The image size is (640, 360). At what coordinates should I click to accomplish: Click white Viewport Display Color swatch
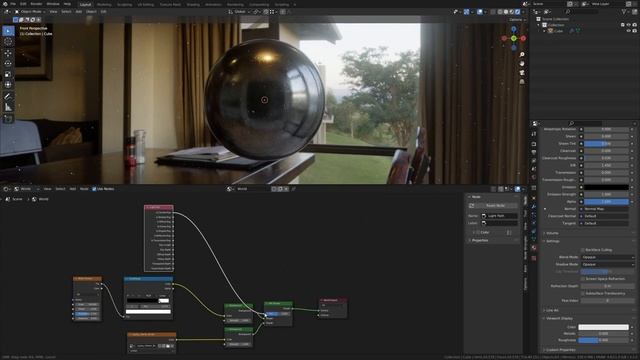click(x=603, y=327)
